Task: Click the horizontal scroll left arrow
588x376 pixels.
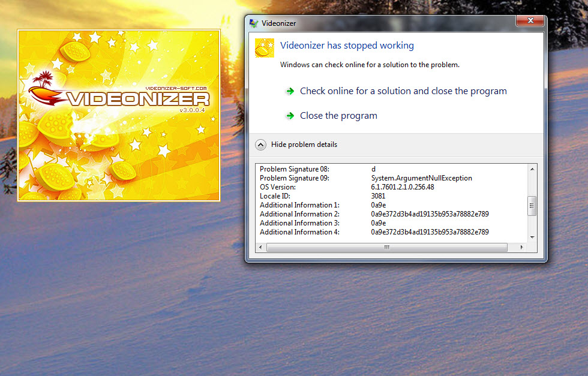Action: coord(260,248)
